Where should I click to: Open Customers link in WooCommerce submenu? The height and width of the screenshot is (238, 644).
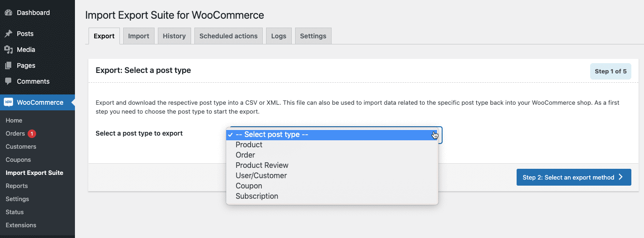click(x=21, y=147)
